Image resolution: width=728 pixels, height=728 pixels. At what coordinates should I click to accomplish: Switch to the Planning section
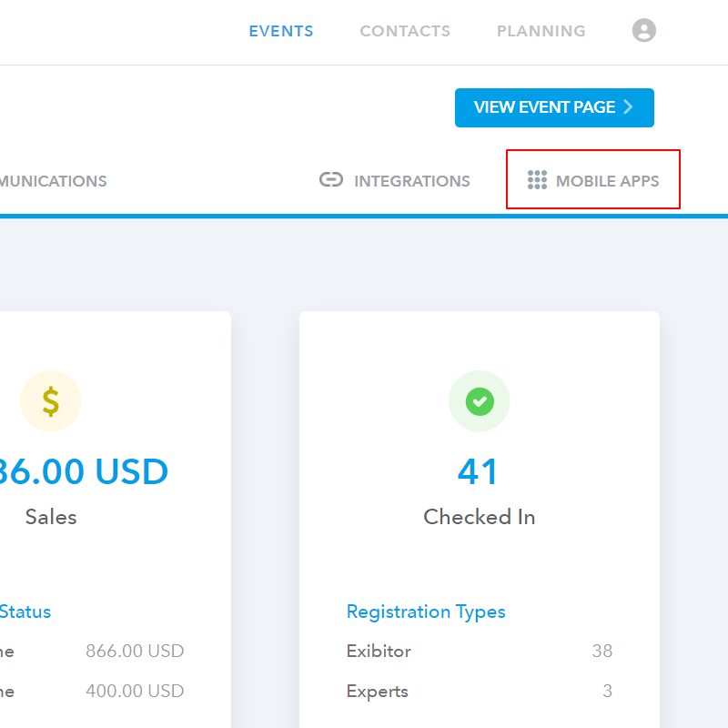541,31
